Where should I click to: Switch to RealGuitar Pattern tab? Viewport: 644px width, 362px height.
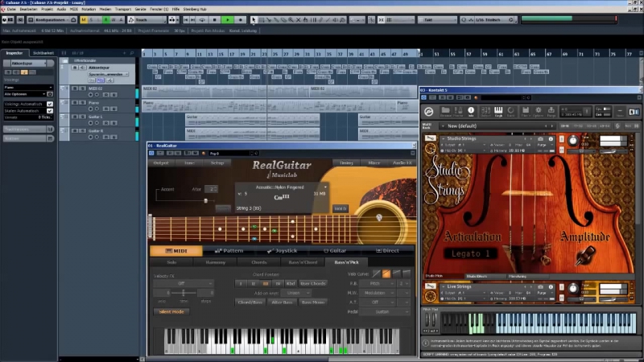click(x=229, y=251)
